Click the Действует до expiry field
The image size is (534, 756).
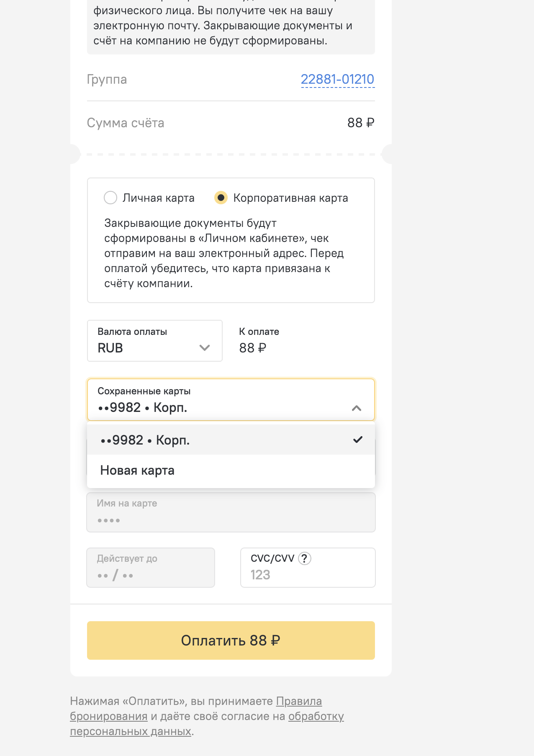[x=151, y=568]
